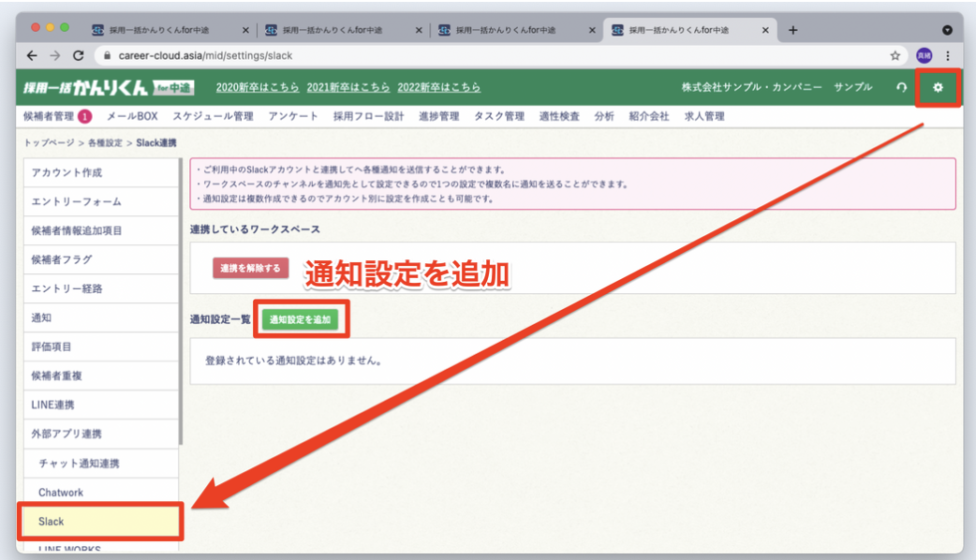Screen dimensions: 976x560
Task: Close the second browser tab
Action: [419, 30]
